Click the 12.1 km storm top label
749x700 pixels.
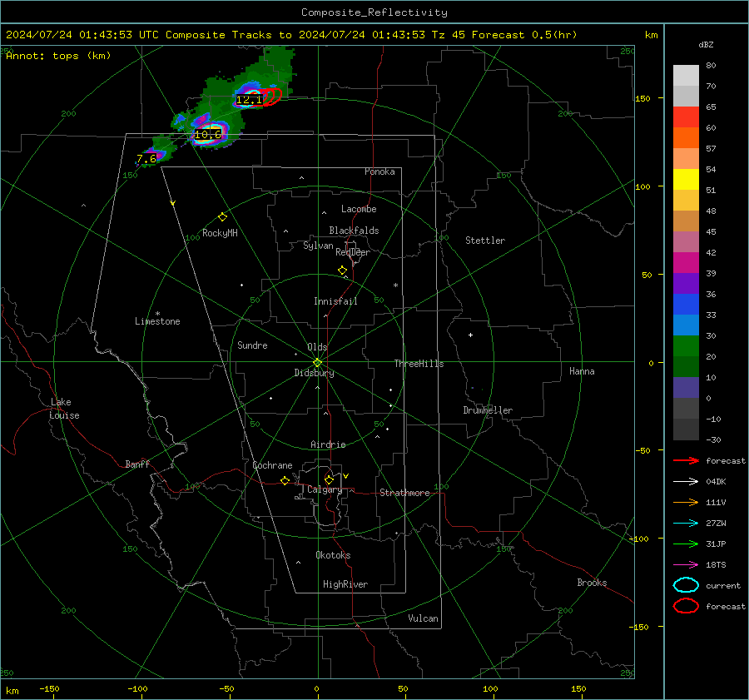coord(250,100)
